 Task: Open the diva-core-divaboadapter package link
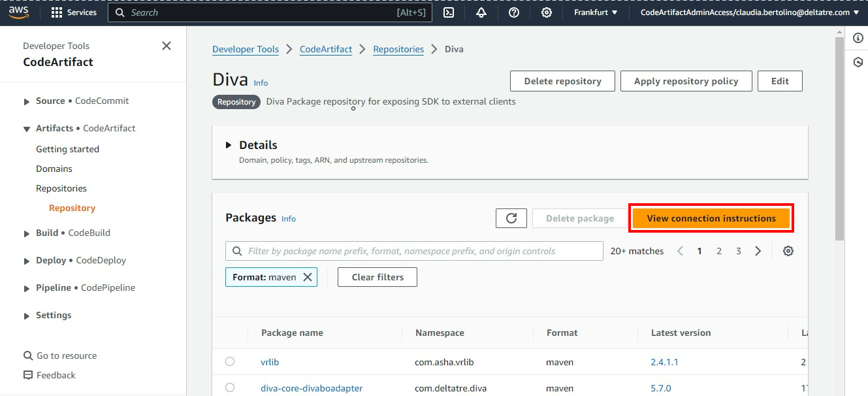312,388
